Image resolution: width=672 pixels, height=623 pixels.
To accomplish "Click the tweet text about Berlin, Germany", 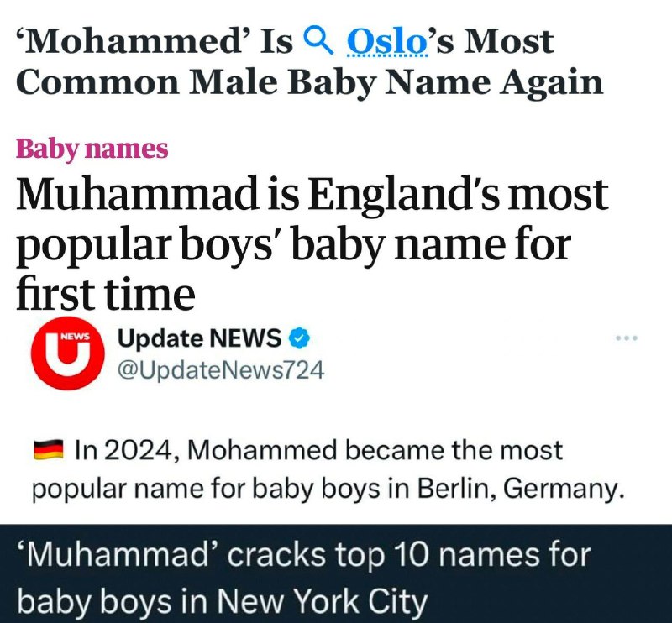I will [328, 469].
